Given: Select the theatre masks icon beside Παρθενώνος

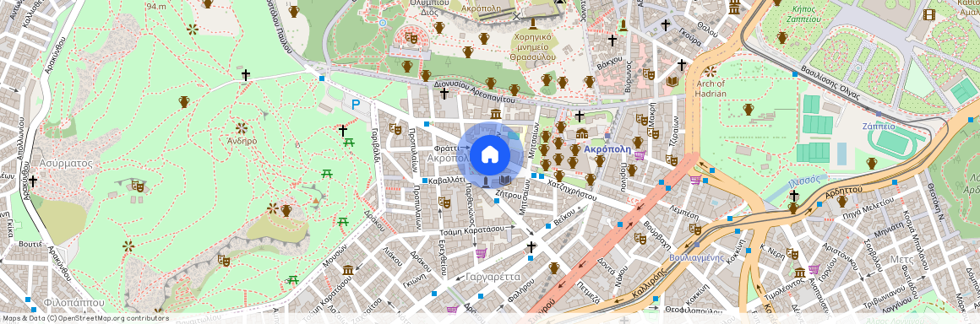Looking at the screenshot, I should coord(444,202).
